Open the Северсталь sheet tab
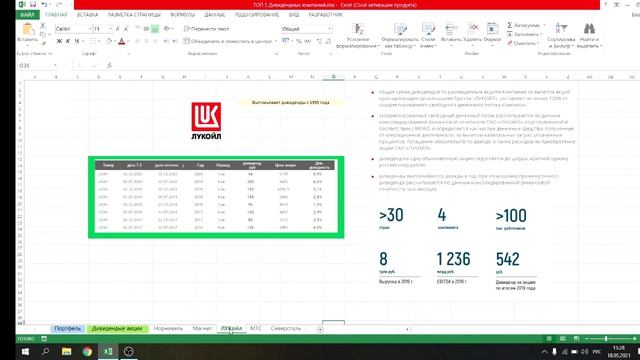This screenshot has width=640, height=360. tap(286, 329)
